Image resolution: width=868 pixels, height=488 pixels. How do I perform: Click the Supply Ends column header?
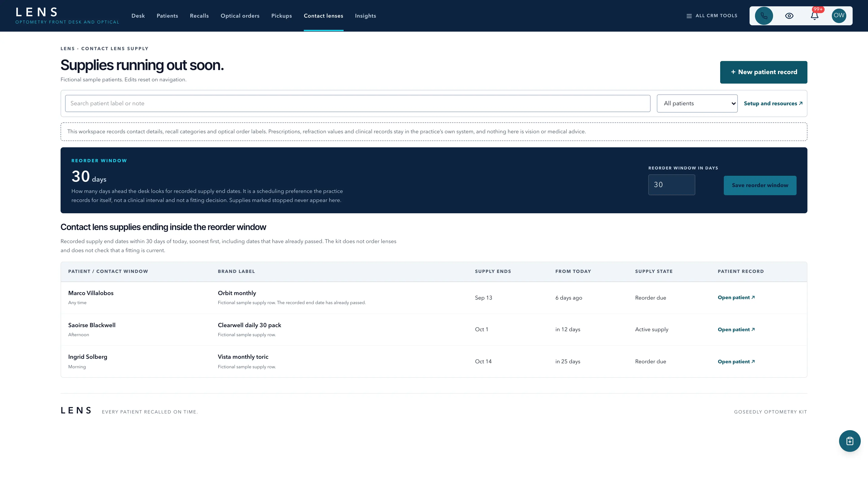[493, 271]
